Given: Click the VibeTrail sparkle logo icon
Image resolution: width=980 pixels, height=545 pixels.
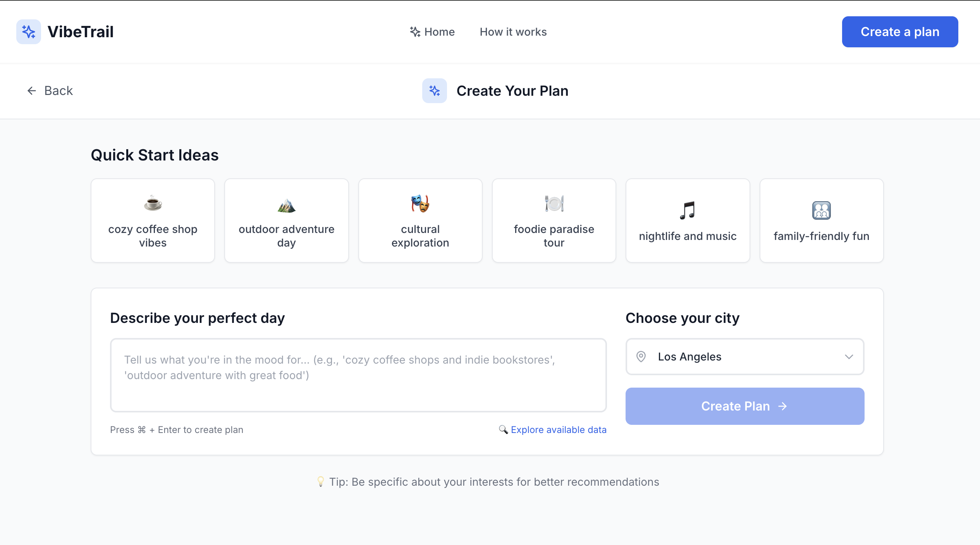Looking at the screenshot, I should click(x=28, y=32).
